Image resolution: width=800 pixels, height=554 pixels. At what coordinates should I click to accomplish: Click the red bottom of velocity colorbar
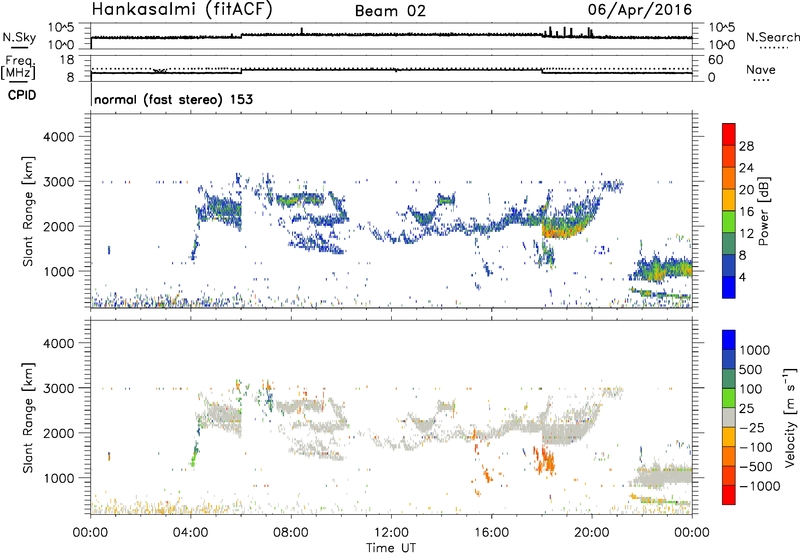pyautogui.click(x=729, y=495)
